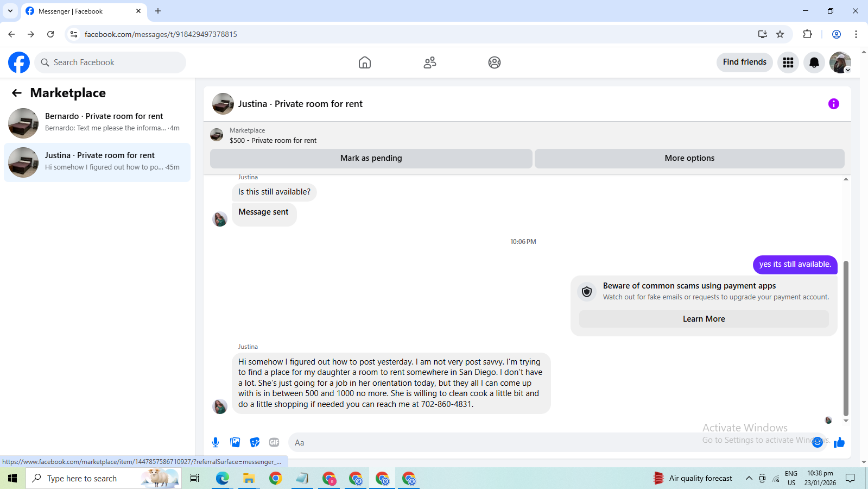Screen dimensions: 868x489
Task: Click Learn More about payment scams
Action: (704, 319)
